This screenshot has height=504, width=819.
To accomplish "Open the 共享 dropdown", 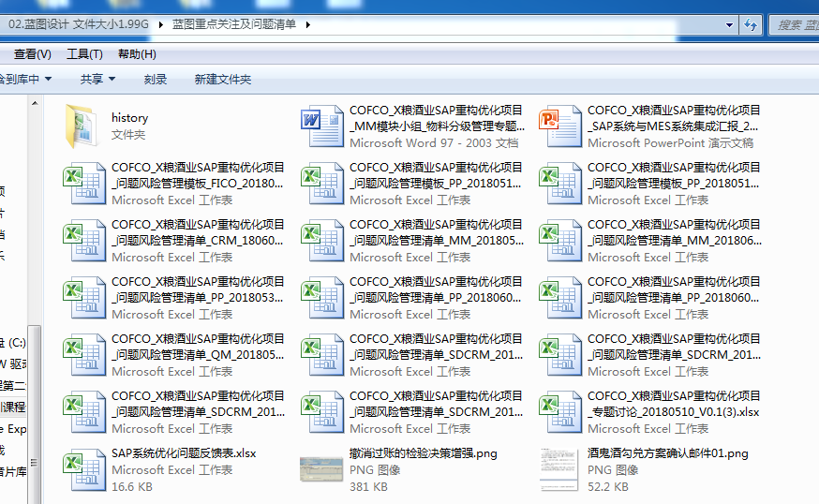I will [97, 80].
